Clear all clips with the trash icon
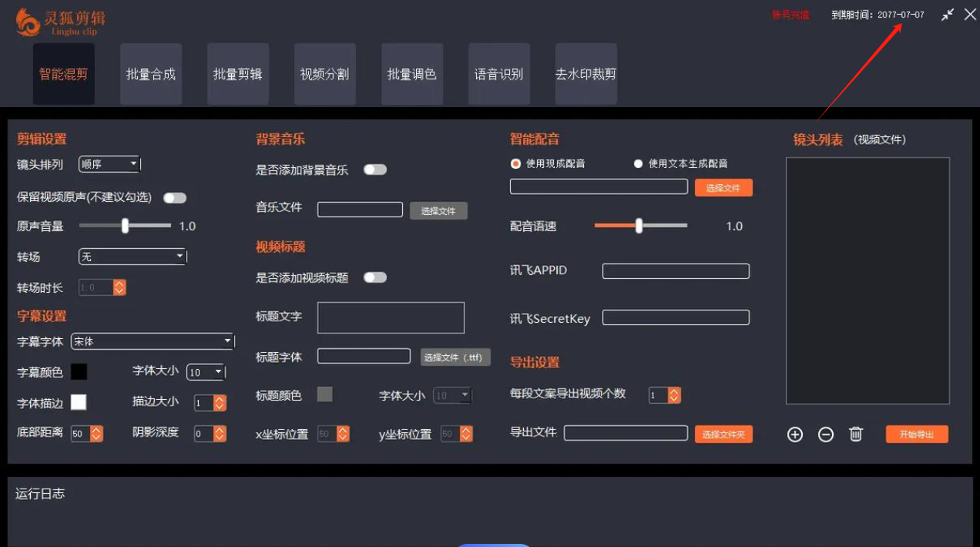This screenshot has height=547, width=980. click(855, 434)
